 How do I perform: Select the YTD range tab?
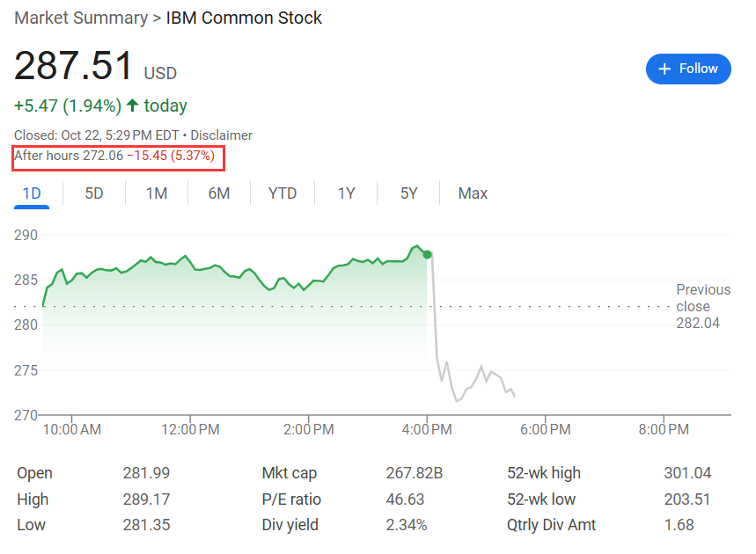point(283,193)
